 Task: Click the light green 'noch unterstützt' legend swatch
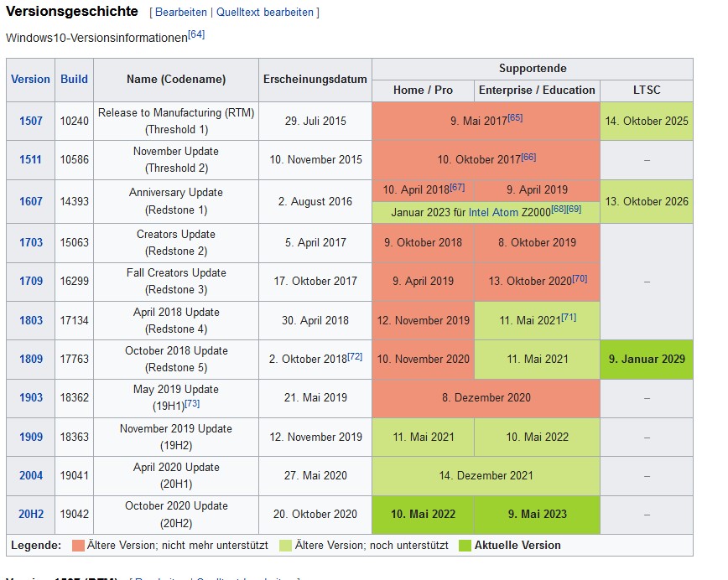click(285, 546)
